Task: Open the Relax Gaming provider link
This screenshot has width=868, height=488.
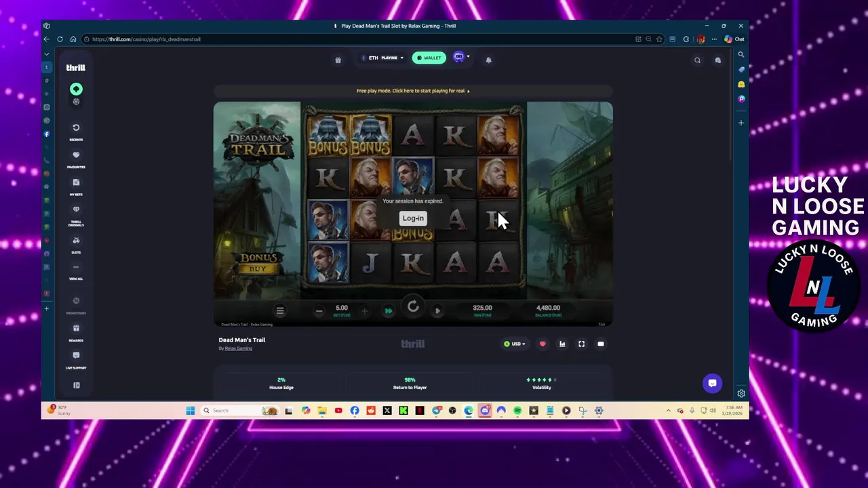Action: 238,348
